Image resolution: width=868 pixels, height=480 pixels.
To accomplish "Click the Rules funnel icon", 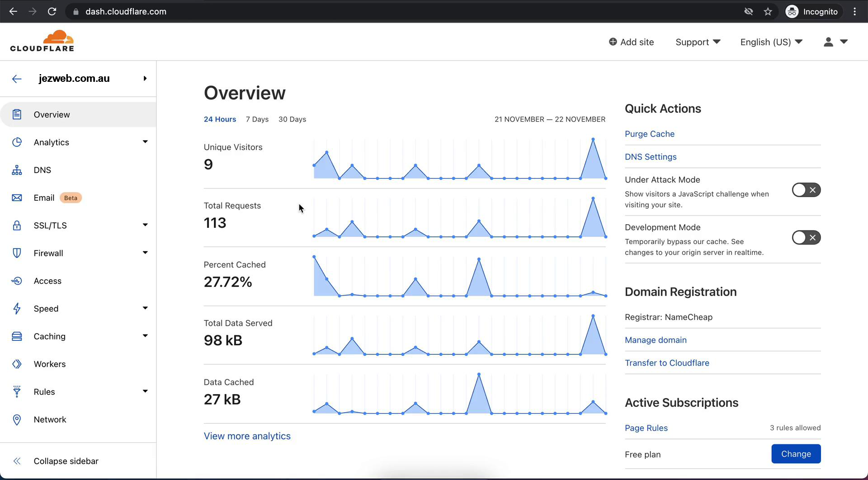I will click(x=17, y=391).
